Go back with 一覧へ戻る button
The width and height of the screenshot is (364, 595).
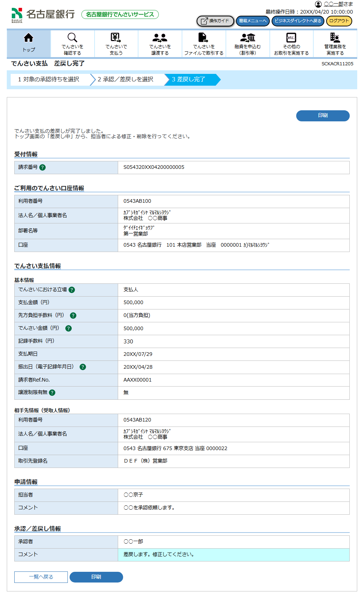[41, 577]
